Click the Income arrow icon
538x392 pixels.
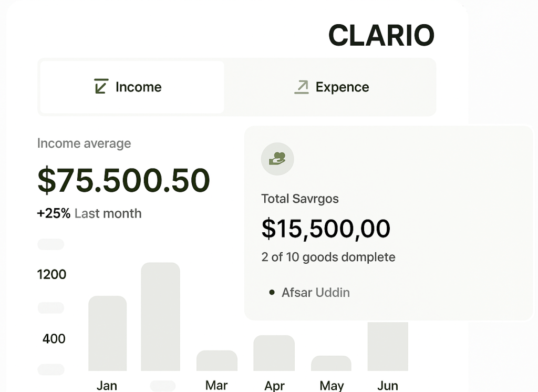[101, 87]
